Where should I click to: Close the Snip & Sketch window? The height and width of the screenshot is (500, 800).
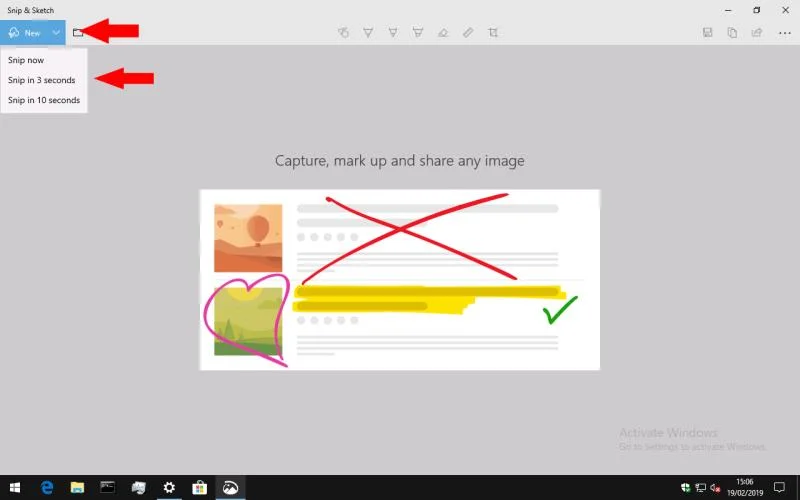coord(785,10)
